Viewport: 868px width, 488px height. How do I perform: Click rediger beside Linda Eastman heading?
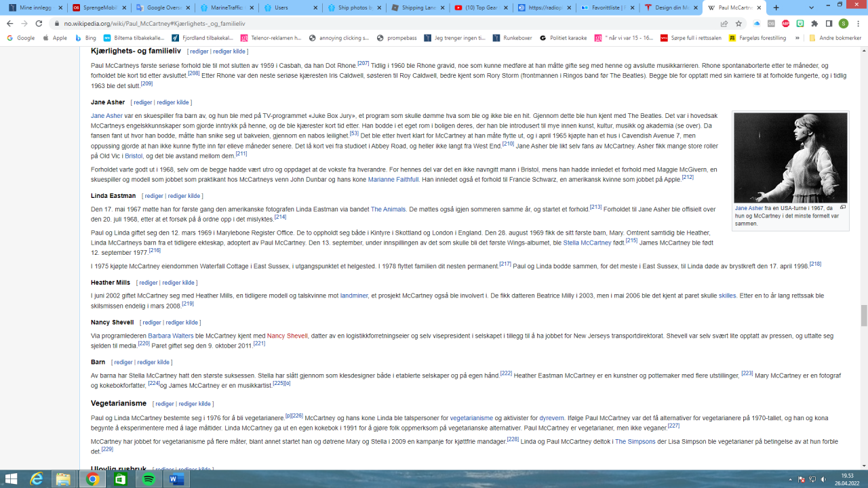(x=153, y=196)
